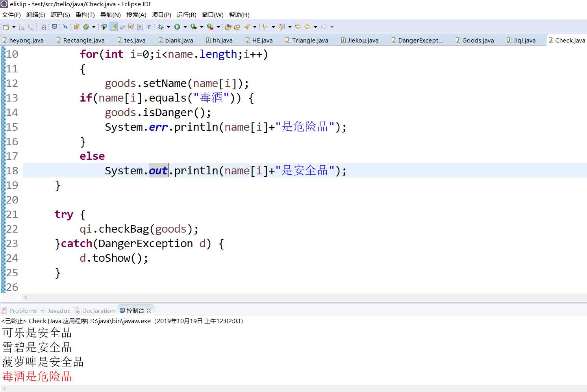The image size is (587, 392).
Task: Open the 搜索(A) menu
Action: (x=136, y=15)
